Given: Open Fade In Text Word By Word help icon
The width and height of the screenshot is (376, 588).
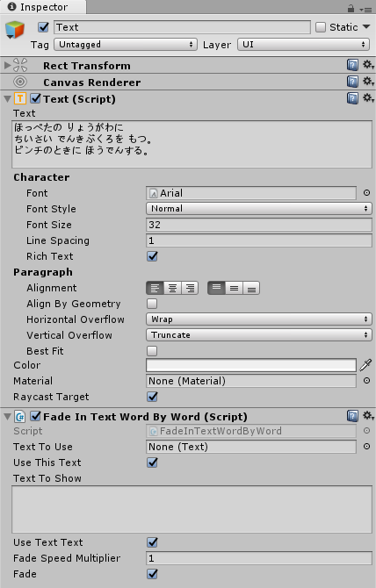Looking at the screenshot, I should tap(352, 416).
